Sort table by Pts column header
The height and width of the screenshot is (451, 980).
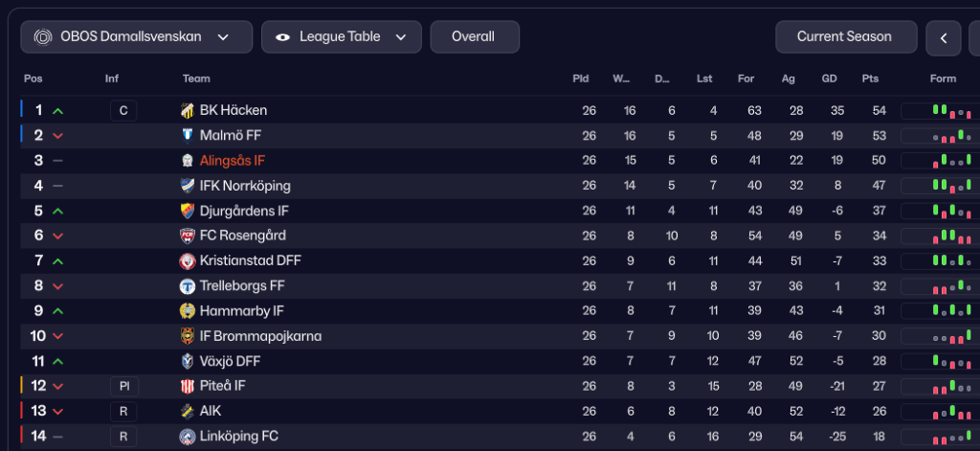coord(870,79)
